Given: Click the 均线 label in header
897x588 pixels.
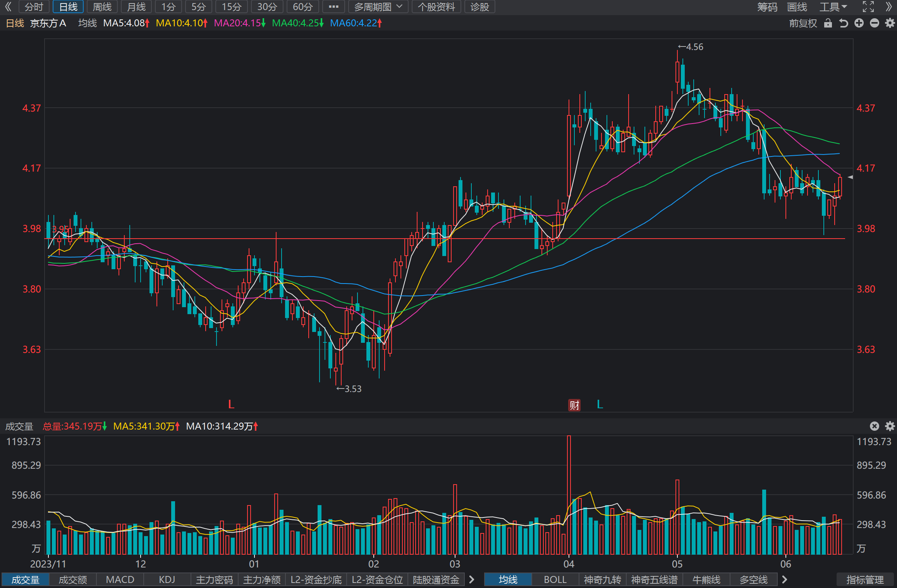Looking at the screenshot, I should [x=88, y=23].
